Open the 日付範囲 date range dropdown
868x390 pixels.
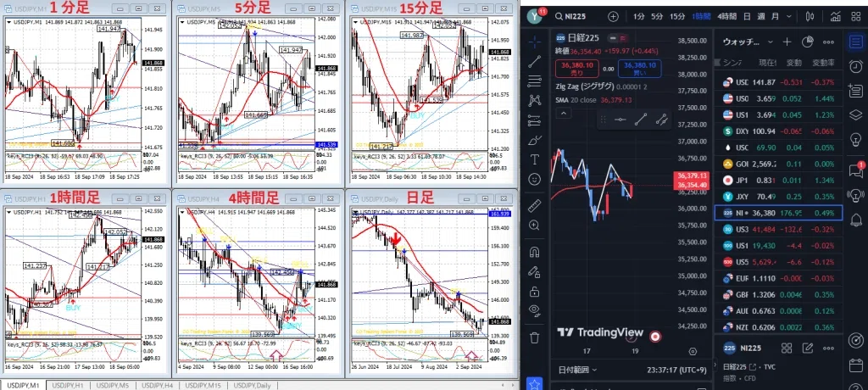[x=578, y=370]
